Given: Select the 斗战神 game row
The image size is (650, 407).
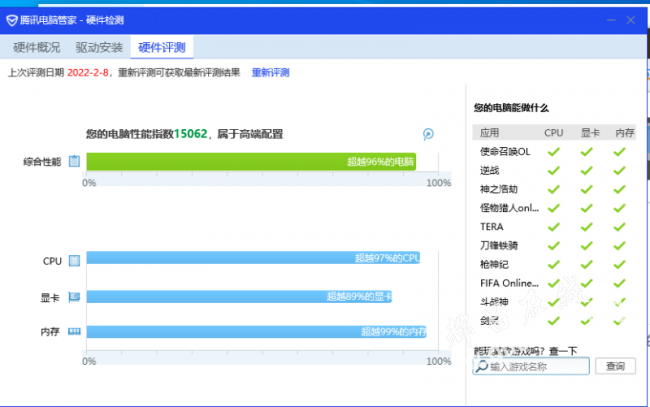Looking at the screenshot, I should point(554,302).
